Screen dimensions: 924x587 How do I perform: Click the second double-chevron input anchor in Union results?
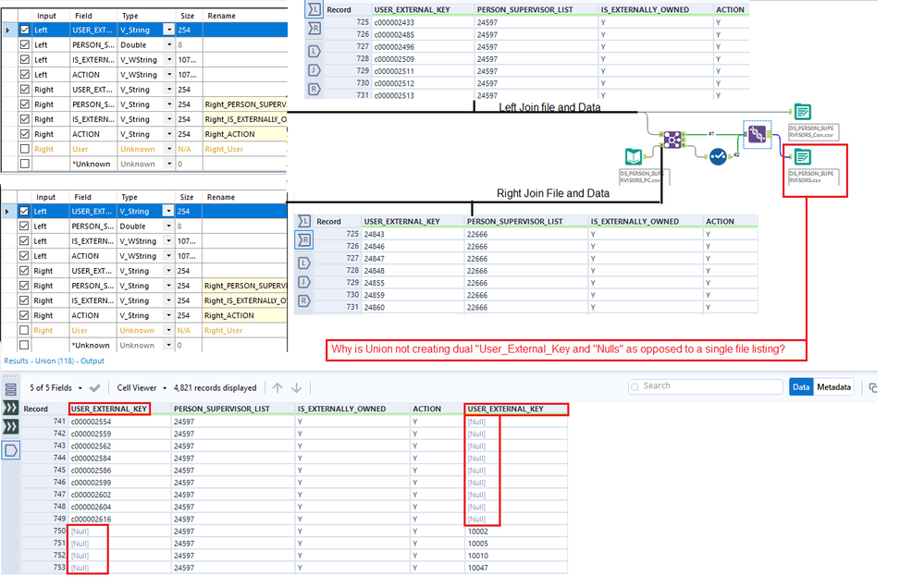(x=10, y=426)
